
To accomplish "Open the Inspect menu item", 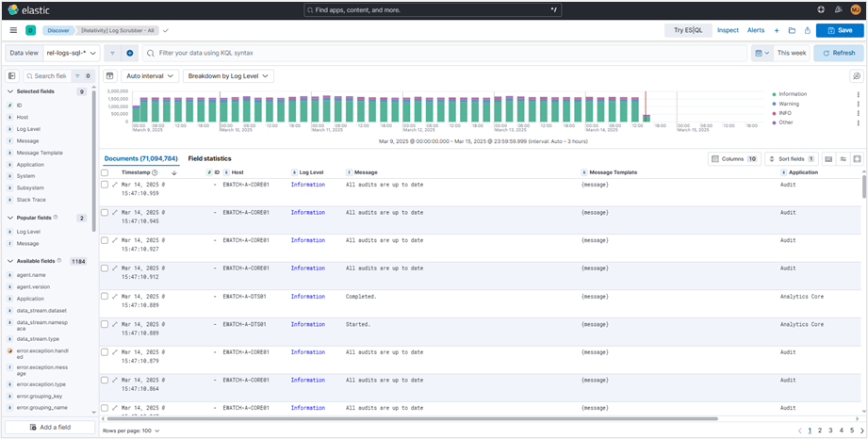I will click(728, 30).
